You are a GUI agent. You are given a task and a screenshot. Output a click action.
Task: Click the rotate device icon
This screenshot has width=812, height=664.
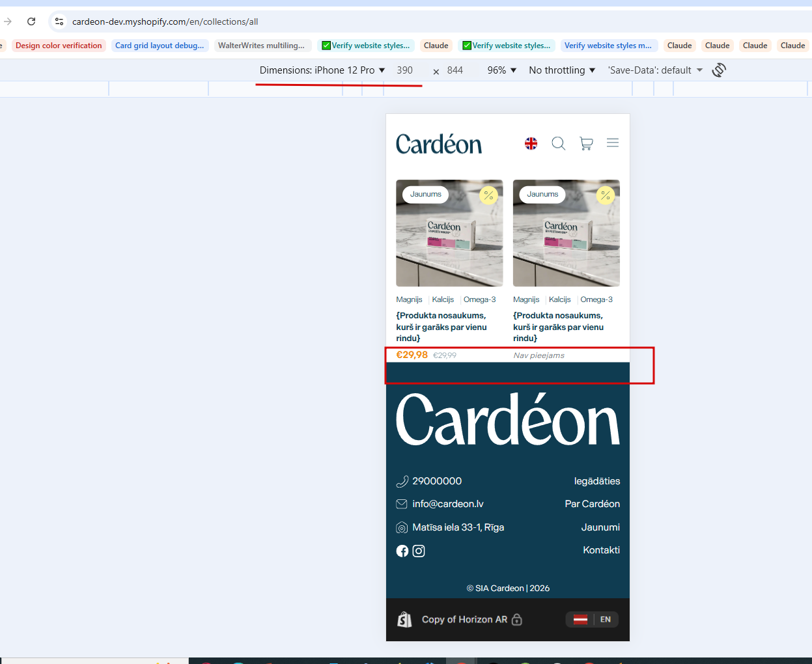(x=719, y=70)
